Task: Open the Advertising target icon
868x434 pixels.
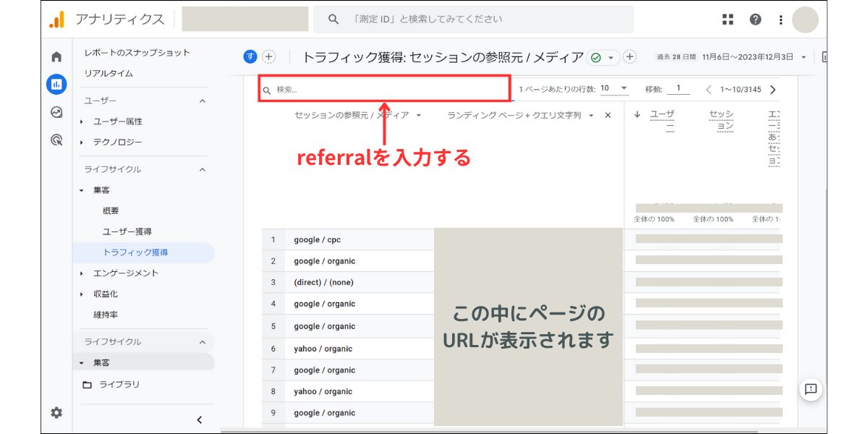Action: pyautogui.click(x=56, y=140)
